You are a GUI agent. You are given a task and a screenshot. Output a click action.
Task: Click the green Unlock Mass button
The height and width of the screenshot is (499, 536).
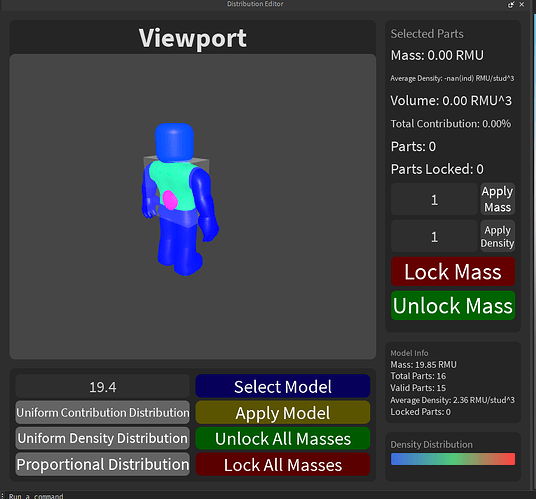tap(453, 306)
